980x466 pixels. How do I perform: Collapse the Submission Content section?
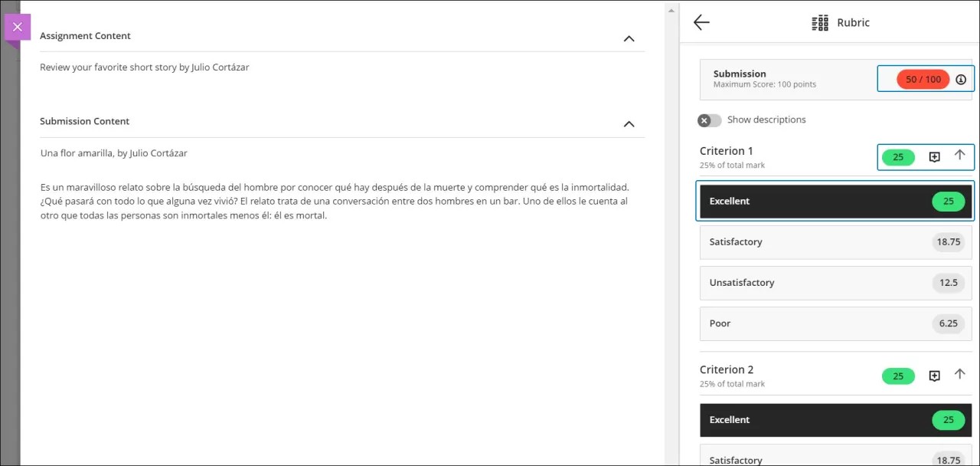629,124
